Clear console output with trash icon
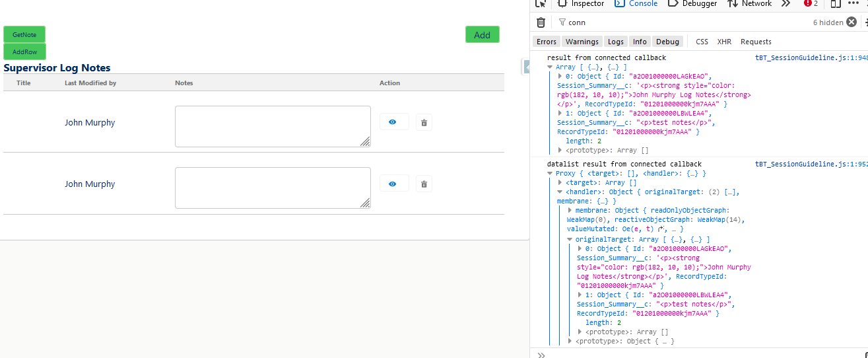 [x=541, y=22]
